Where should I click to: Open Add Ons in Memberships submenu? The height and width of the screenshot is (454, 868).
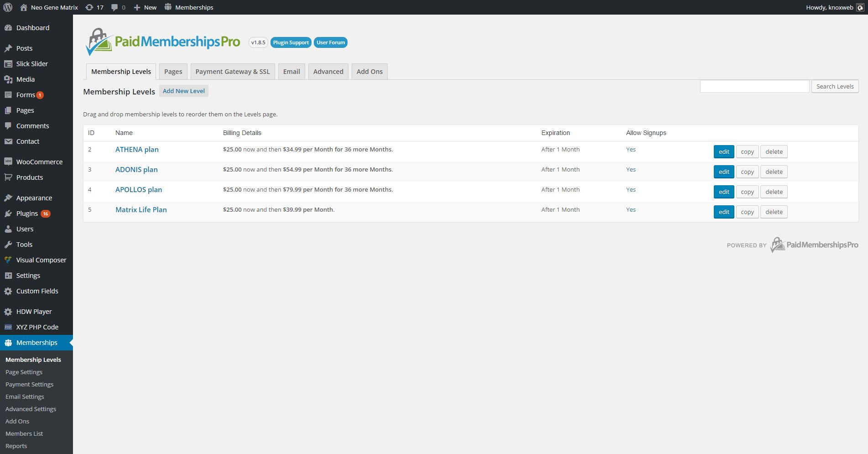pyautogui.click(x=17, y=421)
